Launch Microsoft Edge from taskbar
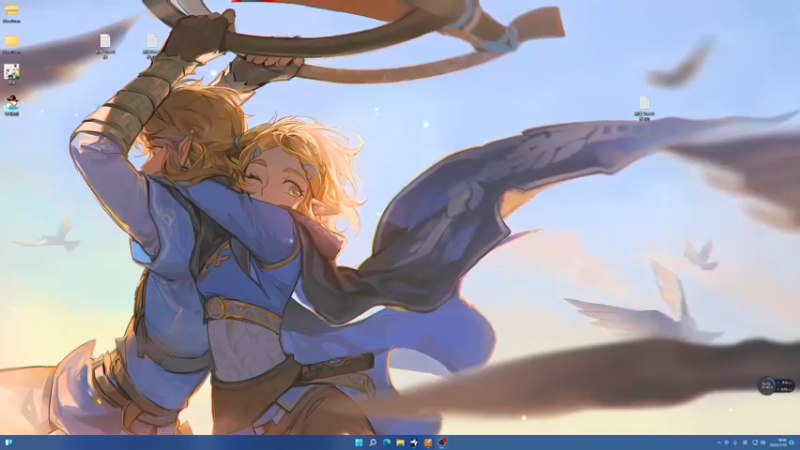 (x=386, y=442)
